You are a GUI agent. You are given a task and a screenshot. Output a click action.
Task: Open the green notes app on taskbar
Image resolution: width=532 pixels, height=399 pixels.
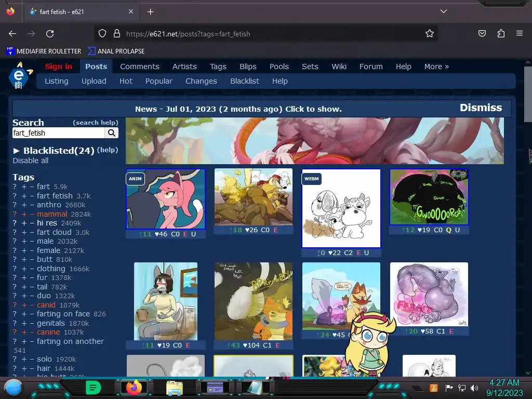click(93, 388)
